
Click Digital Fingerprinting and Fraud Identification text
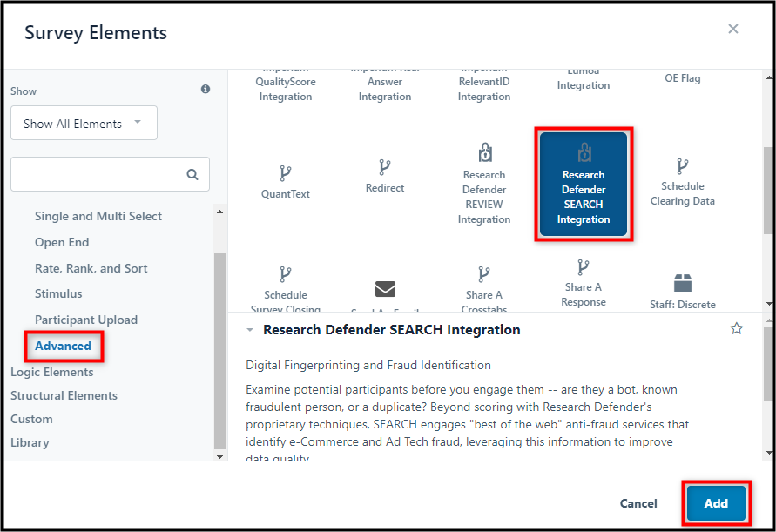coord(368,365)
